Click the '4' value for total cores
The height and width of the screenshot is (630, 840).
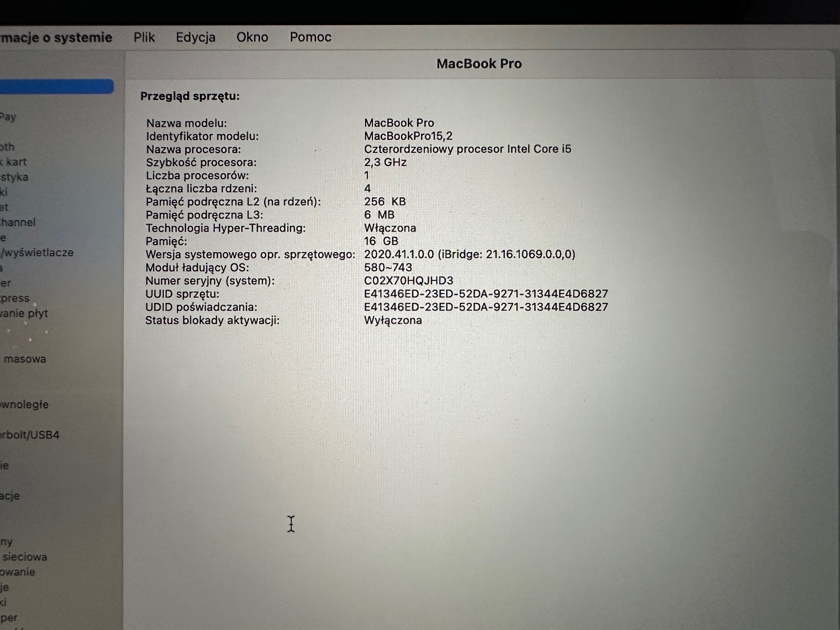tap(367, 188)
